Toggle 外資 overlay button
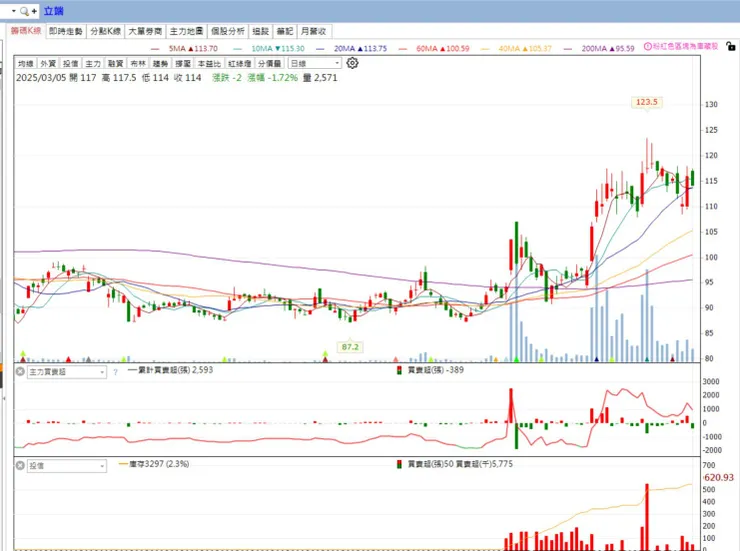This screenshot has width=740, height=551. pos(48,63)
